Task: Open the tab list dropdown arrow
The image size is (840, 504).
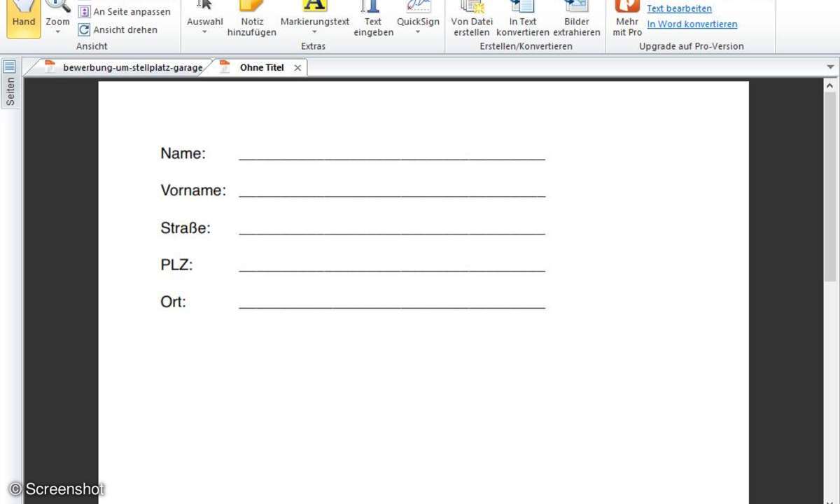Action: point(831,67)
